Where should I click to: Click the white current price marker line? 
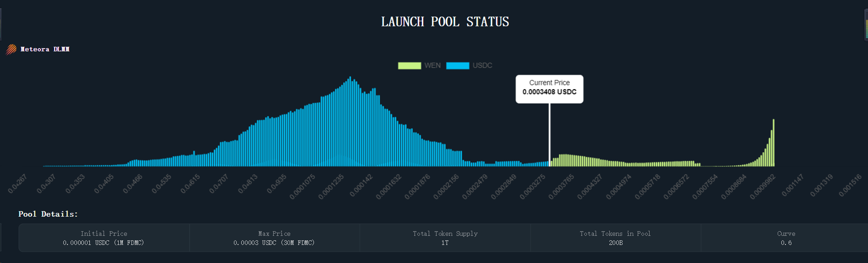(549, 134)
